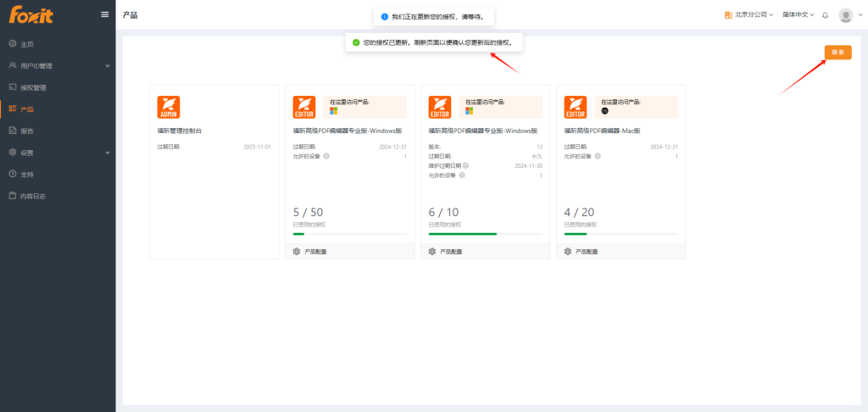Open 产品配置 on the 5 / 50 card
The width and height of the screenshot is (868, 412).
(315, 252)
